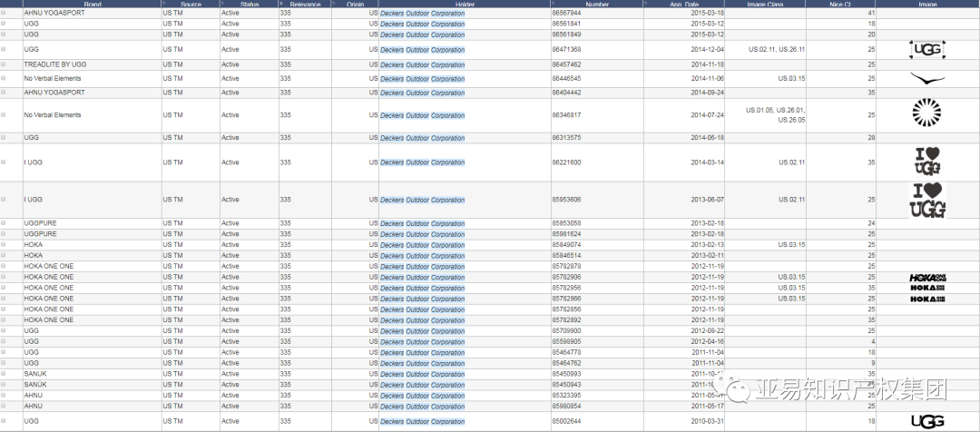This screenshot has height=432, width=980.
Task: Click the date 2012-08-22
Action: (708, 330)
